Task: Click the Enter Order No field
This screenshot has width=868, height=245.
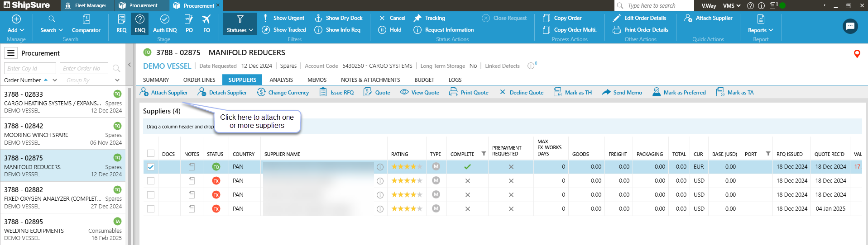Action: [x=84, y=69]
